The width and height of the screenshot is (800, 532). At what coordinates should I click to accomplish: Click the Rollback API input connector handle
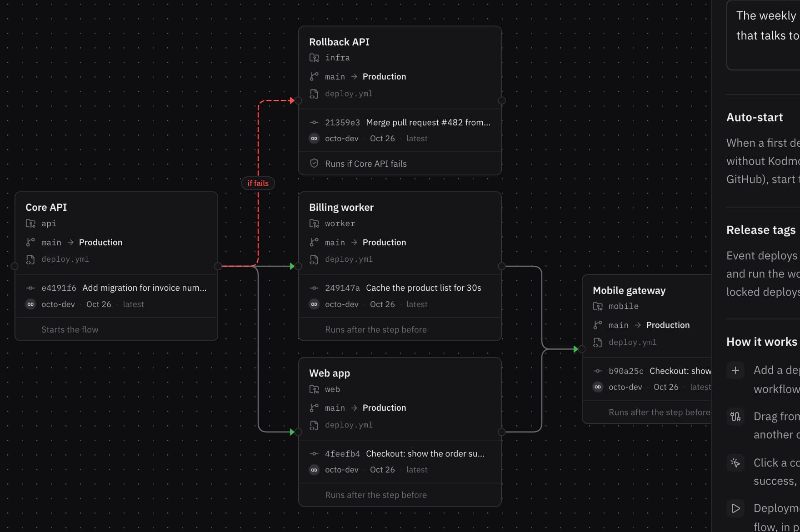coord(298,100)
